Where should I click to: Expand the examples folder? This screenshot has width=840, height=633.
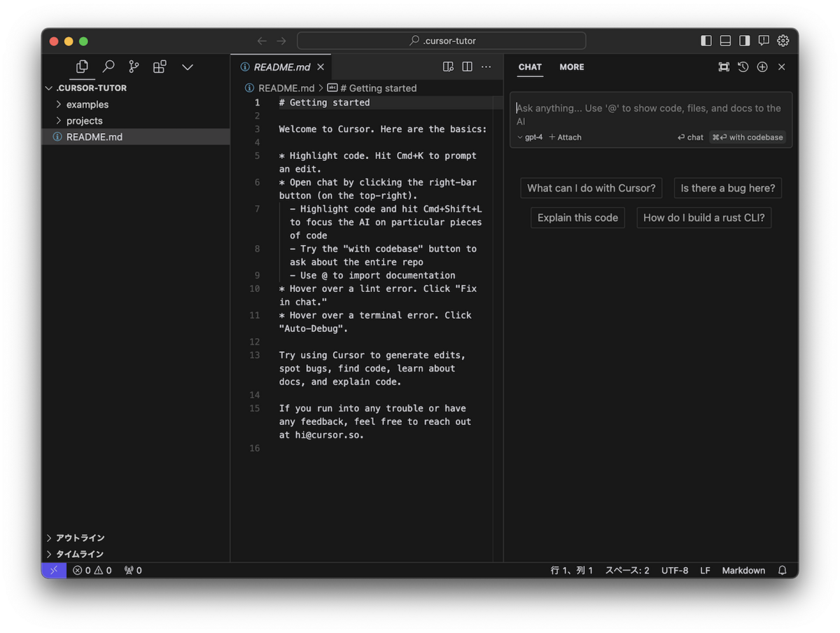click(136, 104)
